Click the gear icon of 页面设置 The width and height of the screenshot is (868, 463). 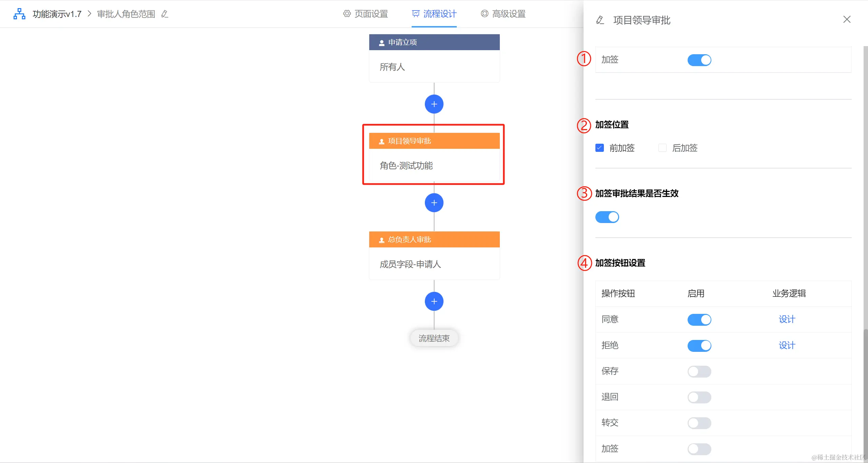347,14
